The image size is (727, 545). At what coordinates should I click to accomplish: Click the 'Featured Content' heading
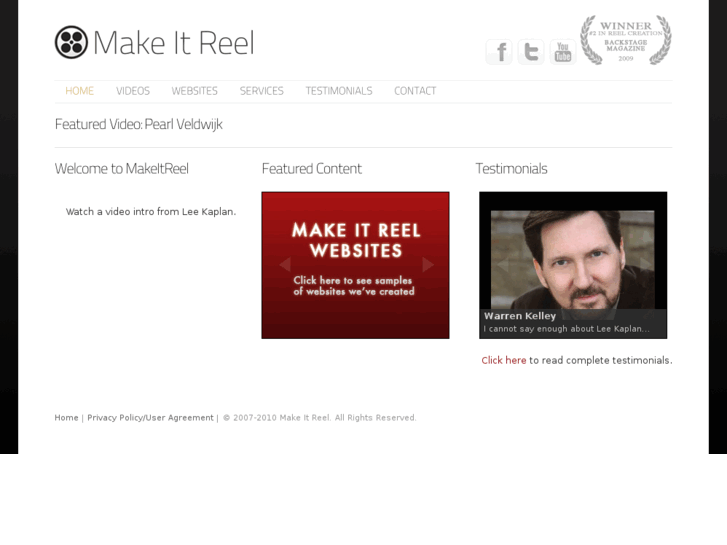tap(312, 168)
